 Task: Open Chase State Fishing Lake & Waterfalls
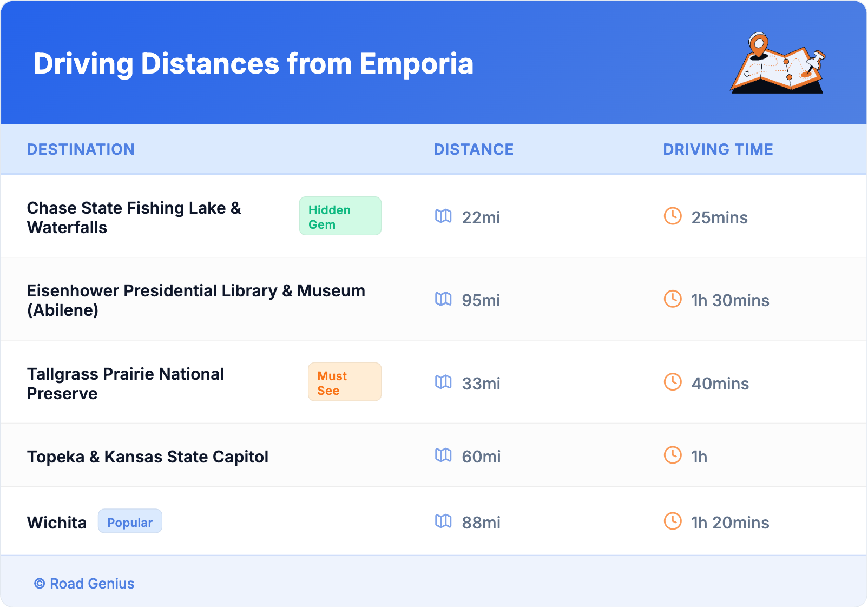pos(134,217)
